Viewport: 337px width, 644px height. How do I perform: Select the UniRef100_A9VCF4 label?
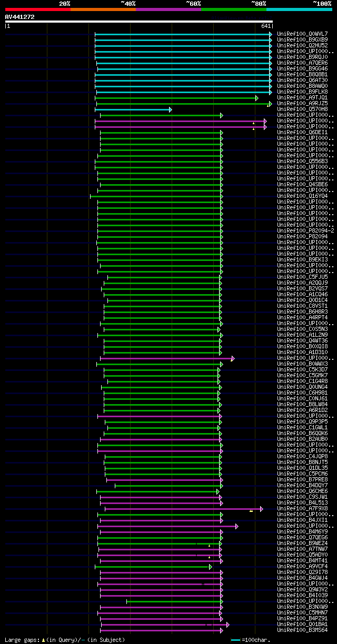(302, 566)
